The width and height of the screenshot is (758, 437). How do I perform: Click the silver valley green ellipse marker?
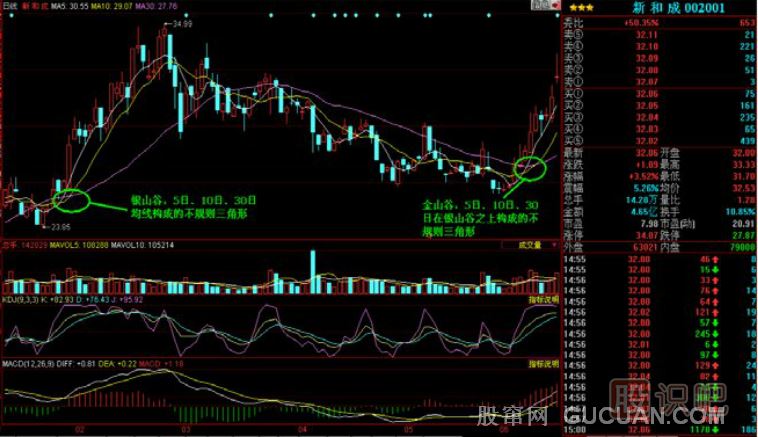(71, 199)
